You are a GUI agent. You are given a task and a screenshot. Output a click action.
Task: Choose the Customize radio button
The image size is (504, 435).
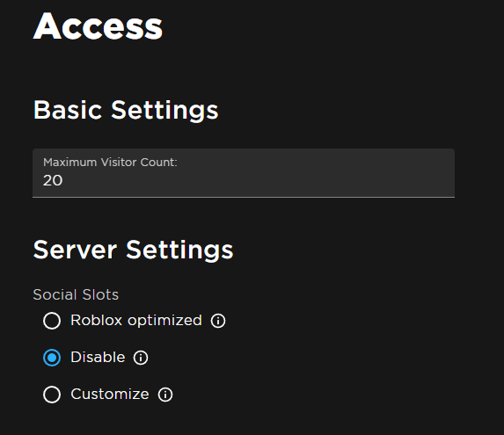pyautogui.click(x=52, y=395)
